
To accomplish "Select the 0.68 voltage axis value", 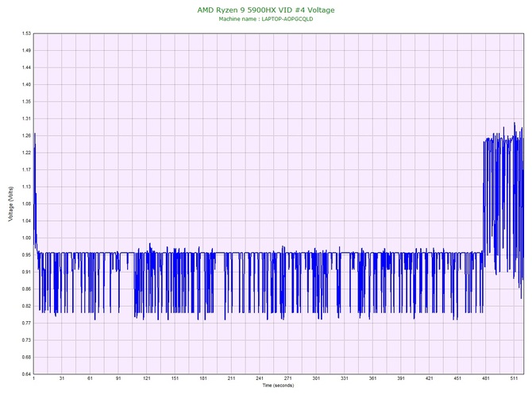I will coord(26,357).
